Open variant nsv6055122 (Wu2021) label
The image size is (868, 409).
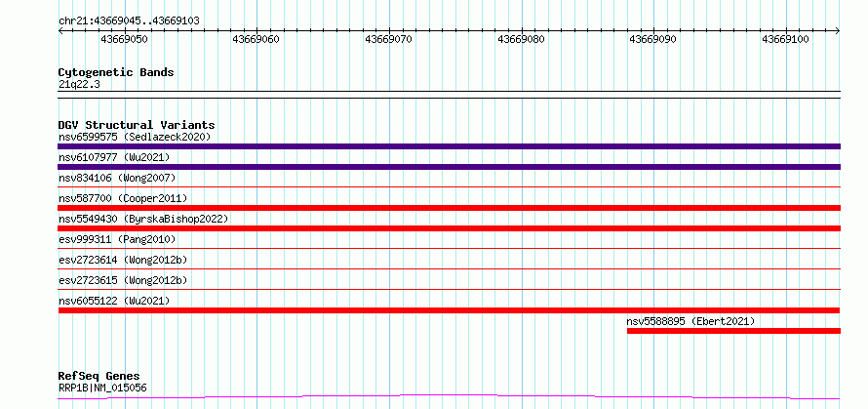click(114, 301)
